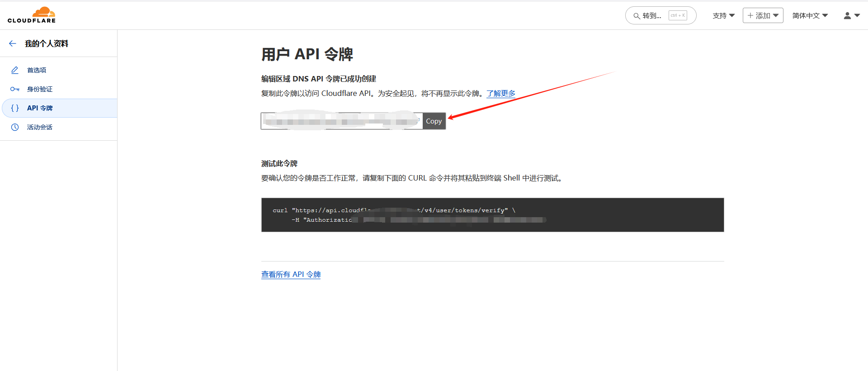Image resolution: width=868 pixels, height=371 pixels.
Task: Click the magnifier search icon
Action: [x=637, y=16]
